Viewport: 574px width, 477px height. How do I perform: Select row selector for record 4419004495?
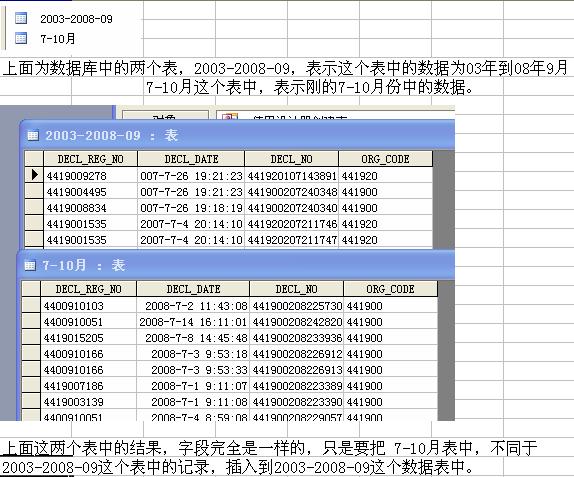click(34, 191)
